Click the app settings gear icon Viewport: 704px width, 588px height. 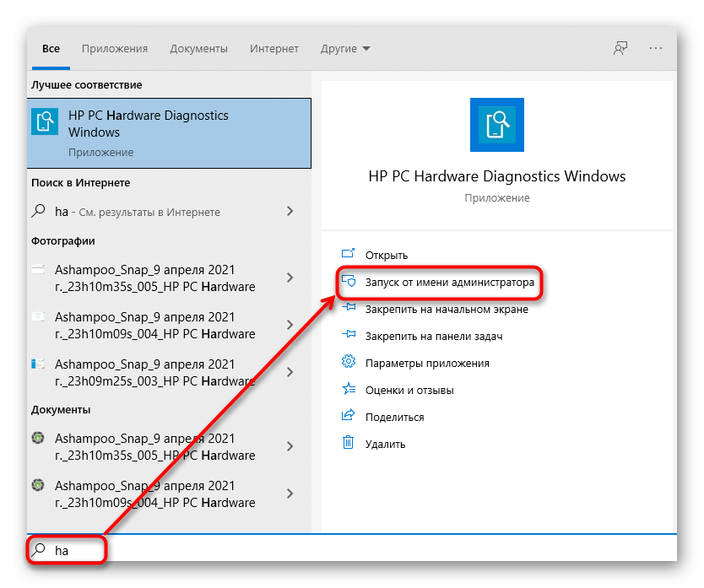[348, 363]
